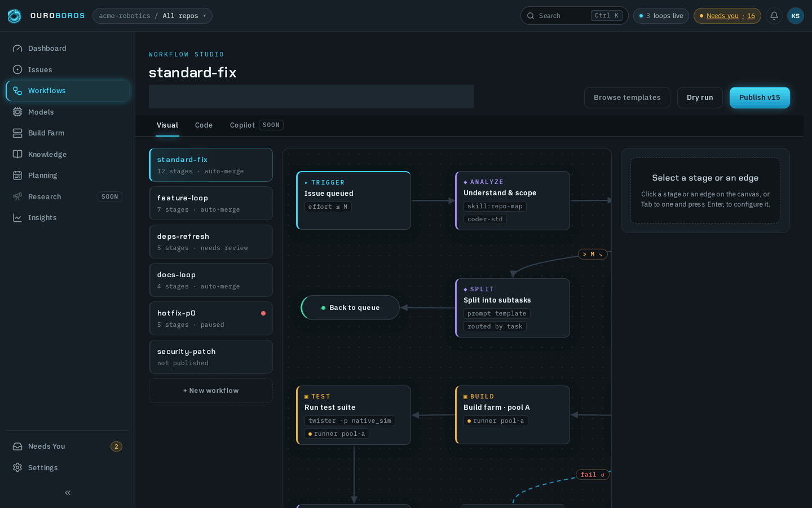Select the Back to queue node
The image size is (812, 508).
pyautogui.click(x=350, y=308)
